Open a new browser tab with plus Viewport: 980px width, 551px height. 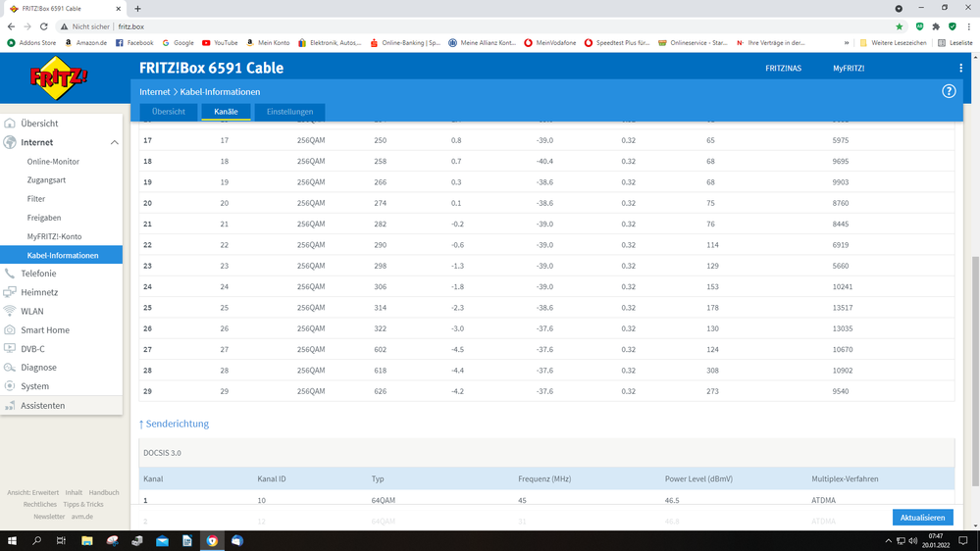point(137,9)
